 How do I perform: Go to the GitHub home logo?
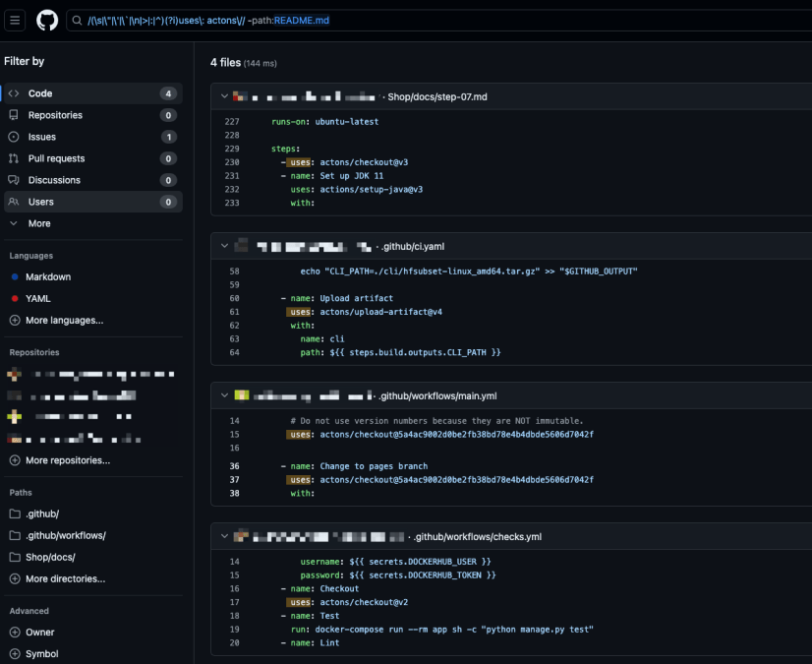(x=47, y=21)
